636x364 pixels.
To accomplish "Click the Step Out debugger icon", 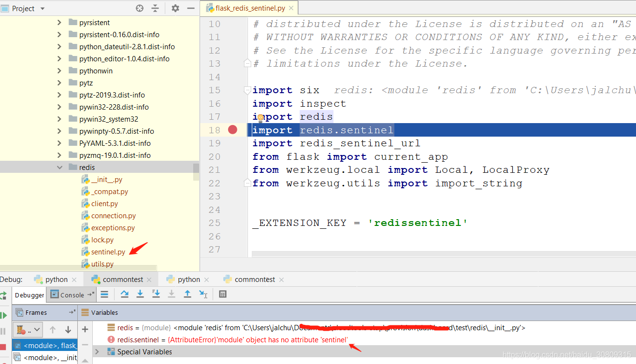I will [188, 294].
